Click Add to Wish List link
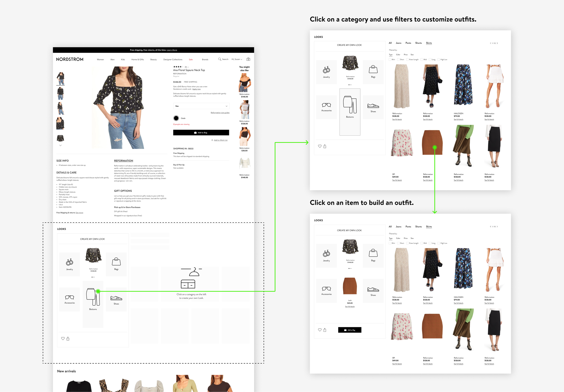564x392 pixels. [220, 140]
